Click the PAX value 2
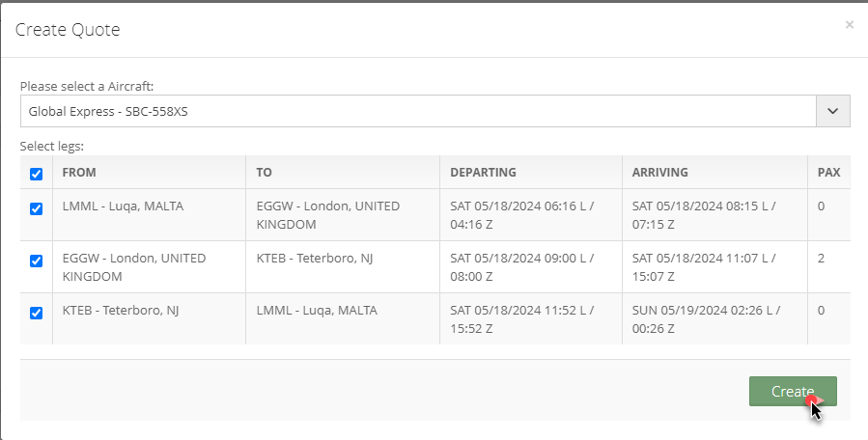The width and height of the screenshot is (868, 440). (821, 258)
